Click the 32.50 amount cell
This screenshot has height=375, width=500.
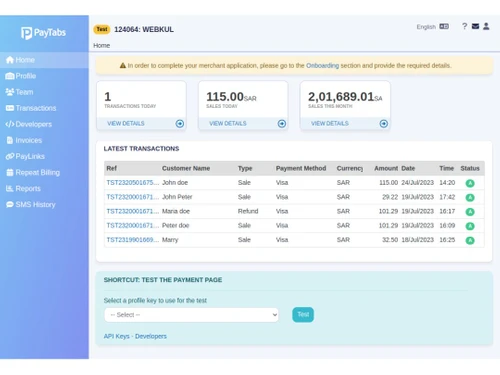coord(390,240)
